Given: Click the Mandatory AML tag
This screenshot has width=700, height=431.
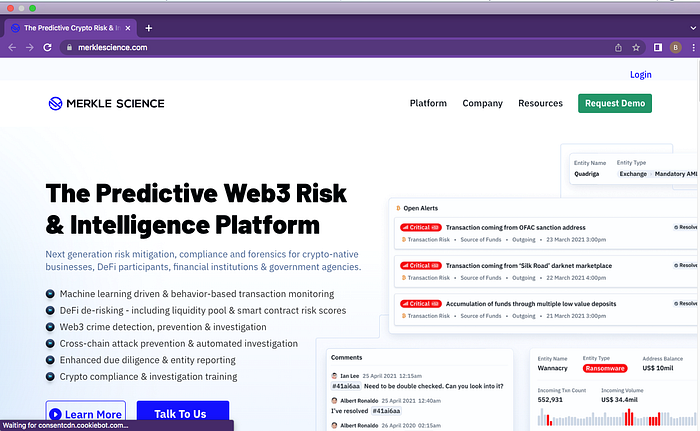Looking at the screenshot, I should coord(675,174).
